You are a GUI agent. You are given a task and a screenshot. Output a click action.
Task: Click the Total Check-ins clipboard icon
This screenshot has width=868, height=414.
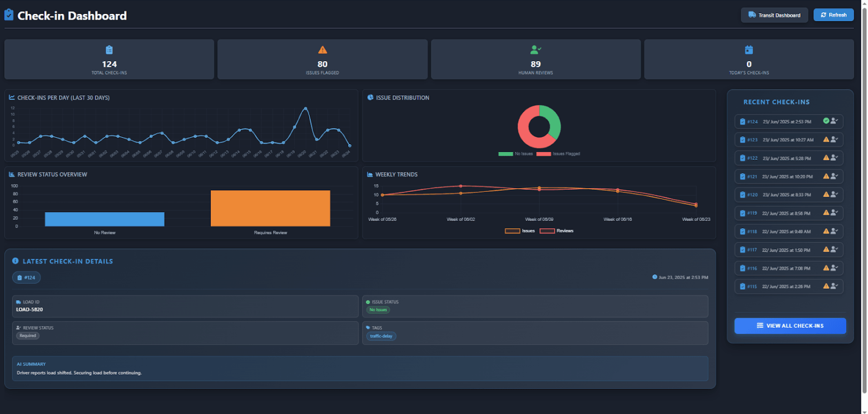click(x=110, y=50)
